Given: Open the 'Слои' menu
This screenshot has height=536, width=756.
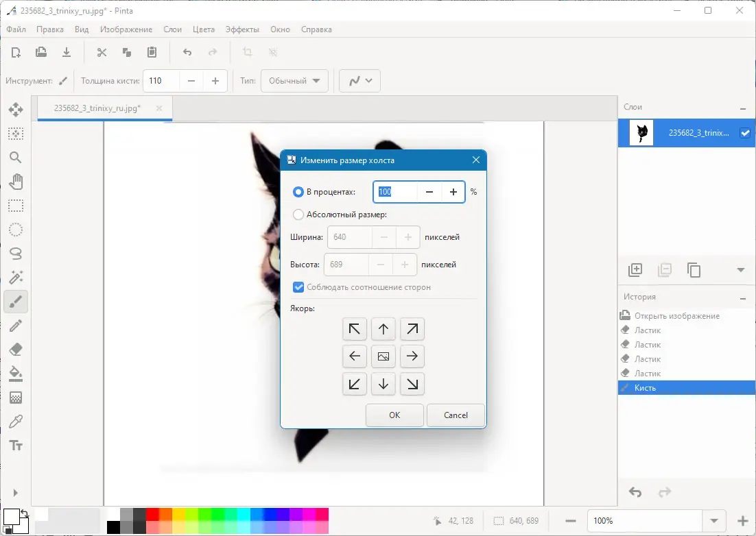Looking at the screenshot, I should (173, 29).
